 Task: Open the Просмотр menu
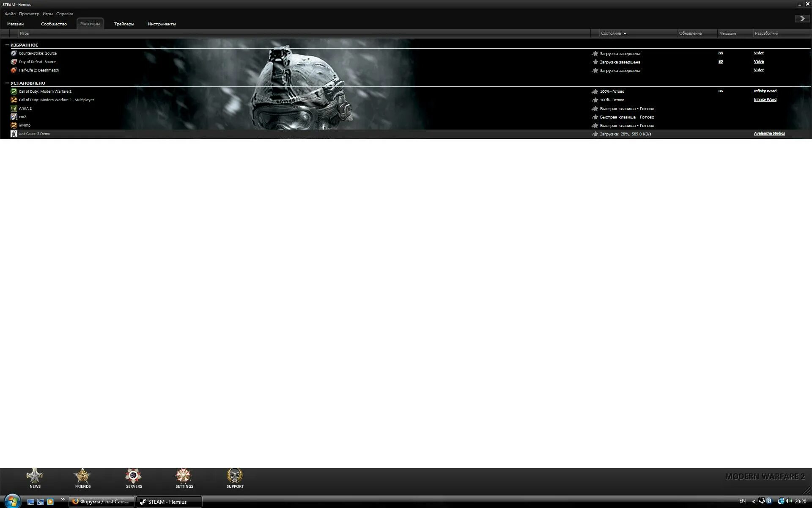coord(29,14)
